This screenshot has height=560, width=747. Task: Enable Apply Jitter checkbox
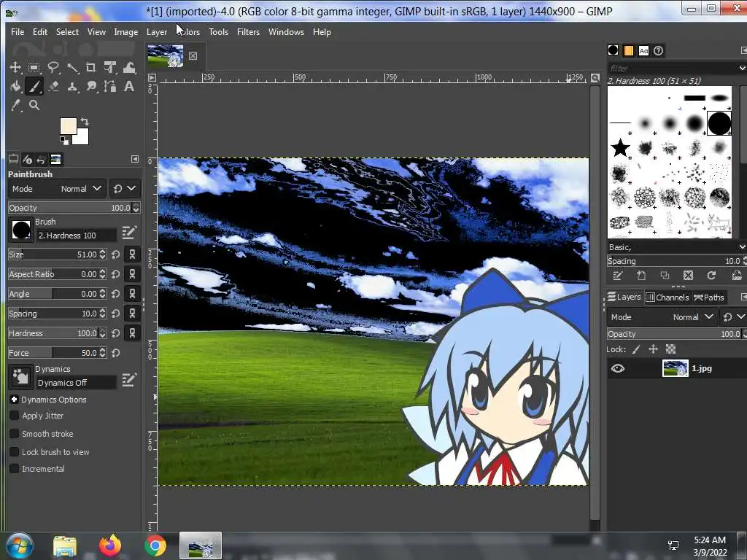click(x=15, y=416)
